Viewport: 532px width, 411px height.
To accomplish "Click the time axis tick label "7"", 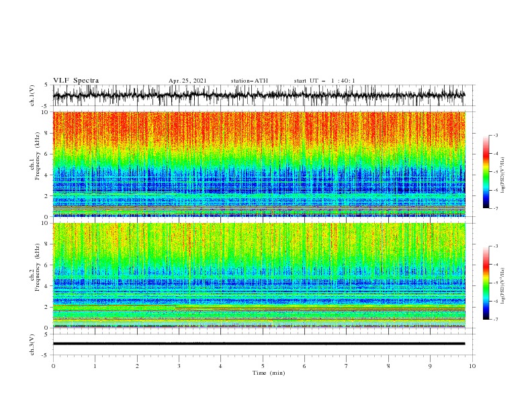I will pyautogui.click(x=347, y=366).
